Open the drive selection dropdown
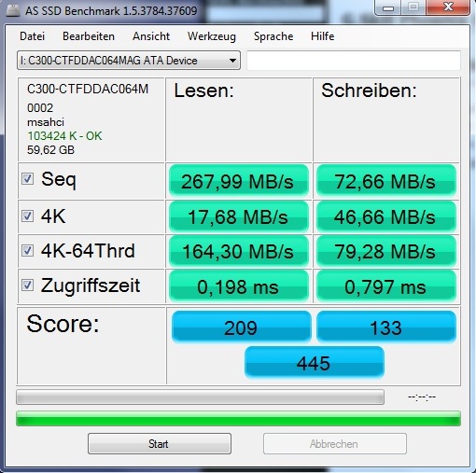Screen dimensions: 476x473 [129, 61]
